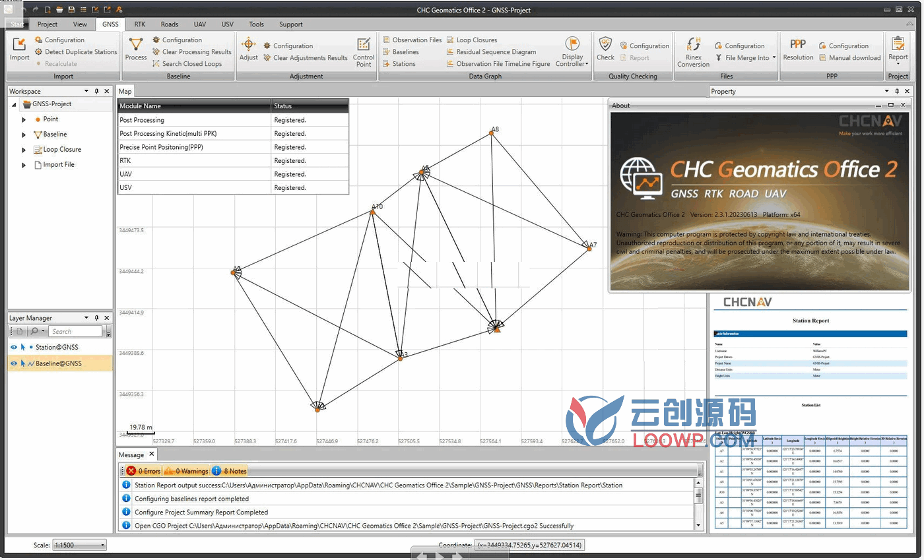The height and width of the screenshot is (560, 924).
Task: Expand the Loop Closure tree node
Action: pos(24,150)
